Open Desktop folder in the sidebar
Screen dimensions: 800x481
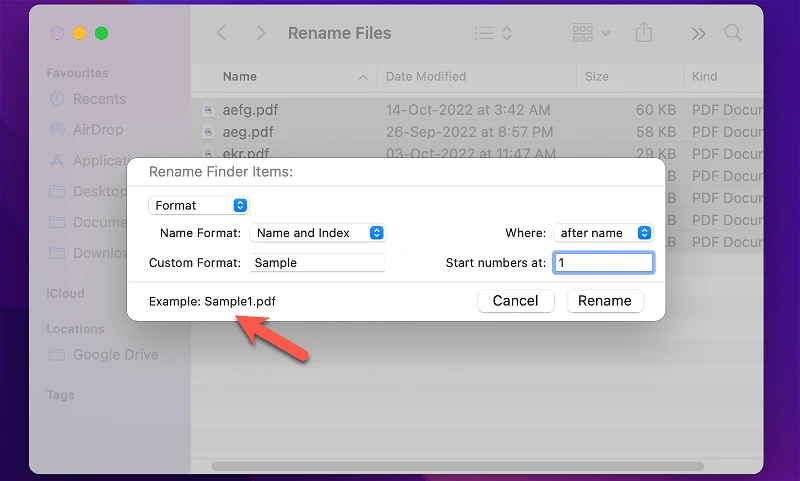coord(88,191)
